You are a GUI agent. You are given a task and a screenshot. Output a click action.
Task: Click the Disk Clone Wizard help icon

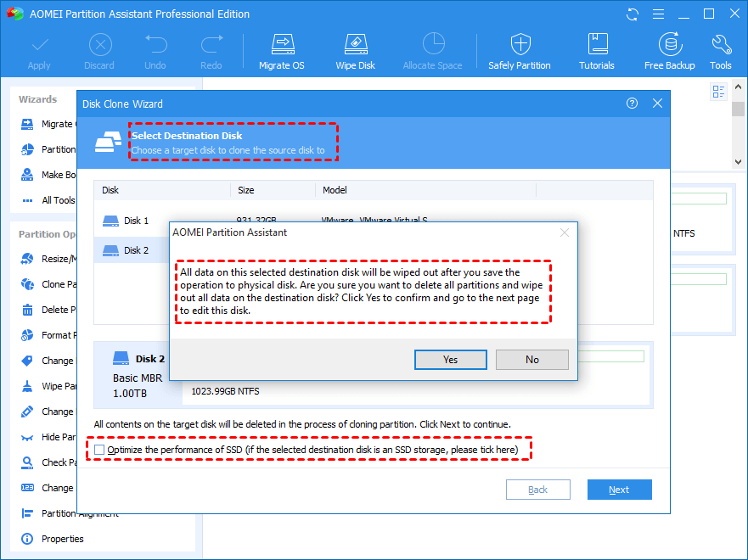point(632,104)
